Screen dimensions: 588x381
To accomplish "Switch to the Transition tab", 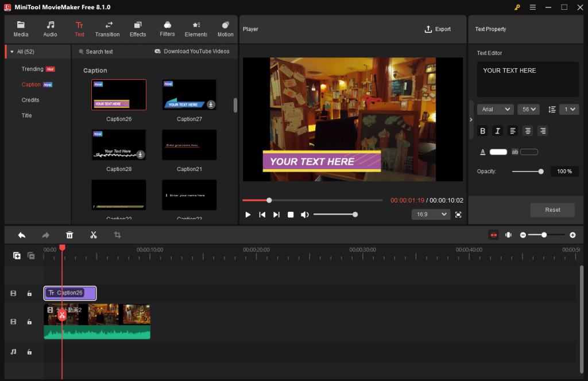I will pos(107,29).
